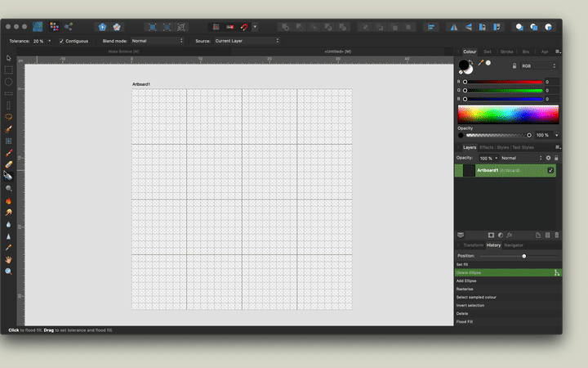588x368 pixels.
Task: Select the Sharpen Brush triangle tool
Action: click(8, 236)
